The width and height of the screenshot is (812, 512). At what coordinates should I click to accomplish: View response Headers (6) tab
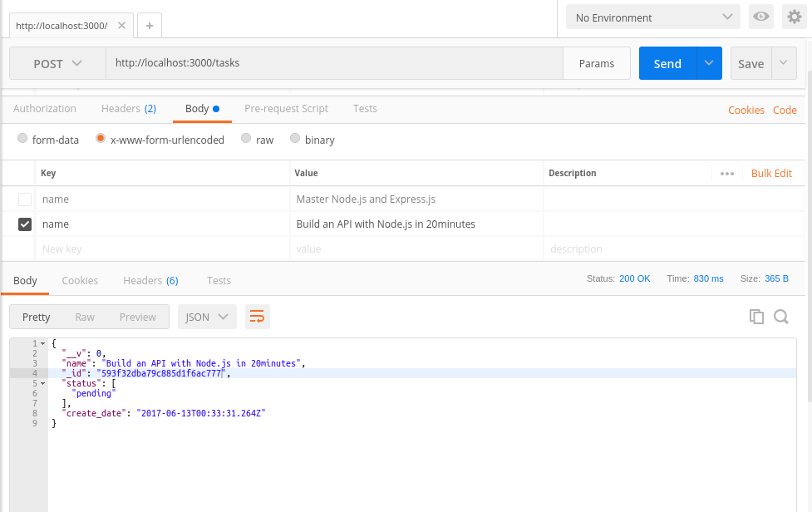point(150,280)
